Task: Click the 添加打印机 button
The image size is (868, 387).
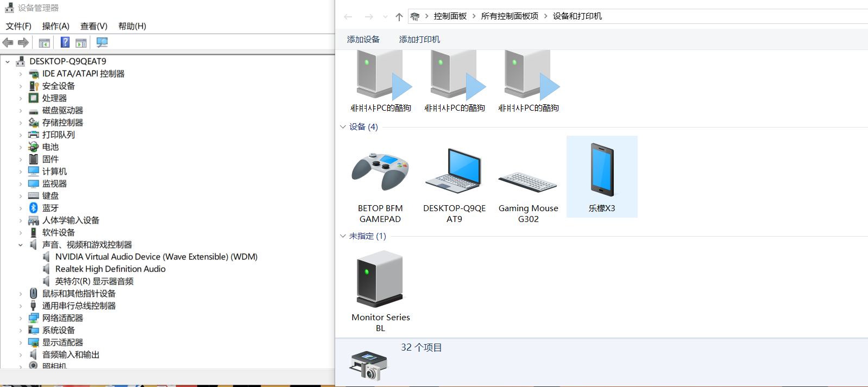Action: [419, 40]
